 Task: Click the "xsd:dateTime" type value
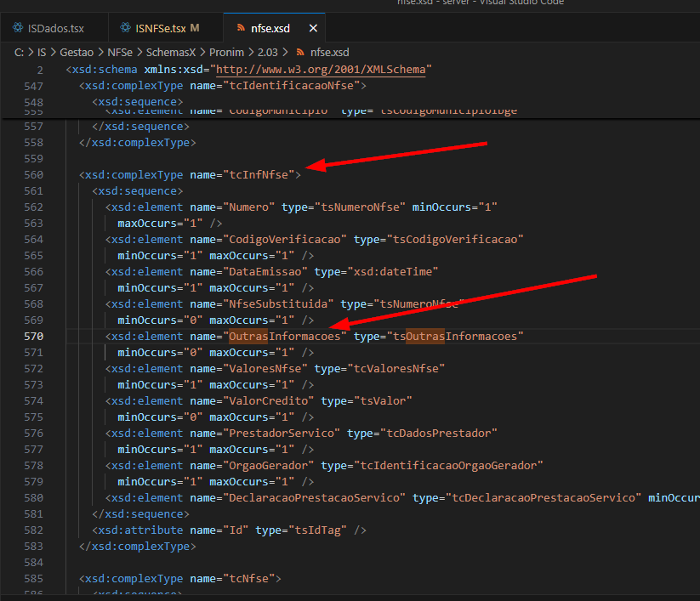(393, 272)
